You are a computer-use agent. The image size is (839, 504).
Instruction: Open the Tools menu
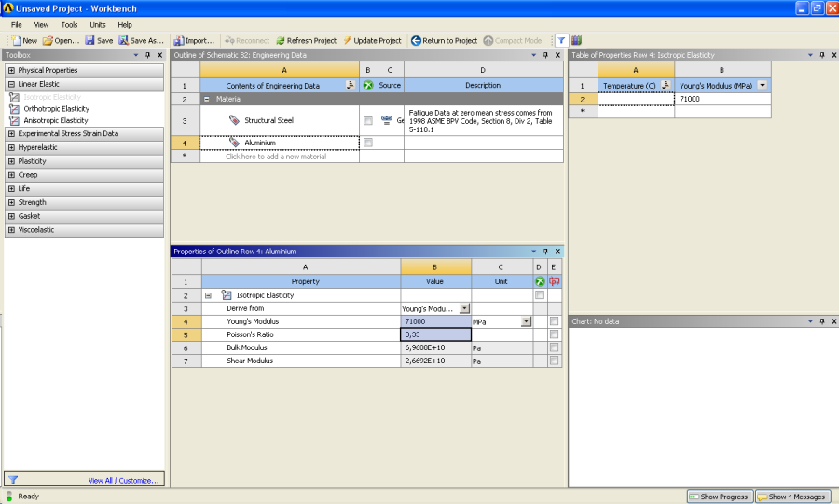pyautogui.click(x=69, y=24)
